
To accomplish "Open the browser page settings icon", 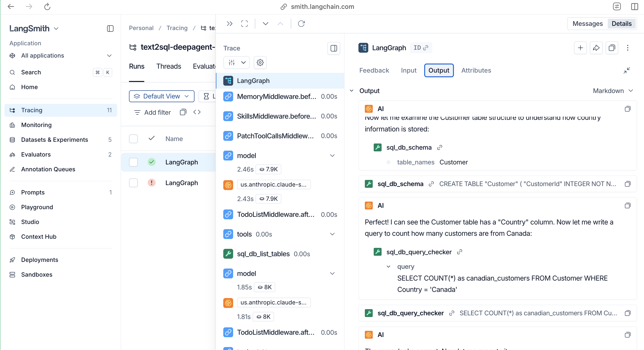I will 617,6.
